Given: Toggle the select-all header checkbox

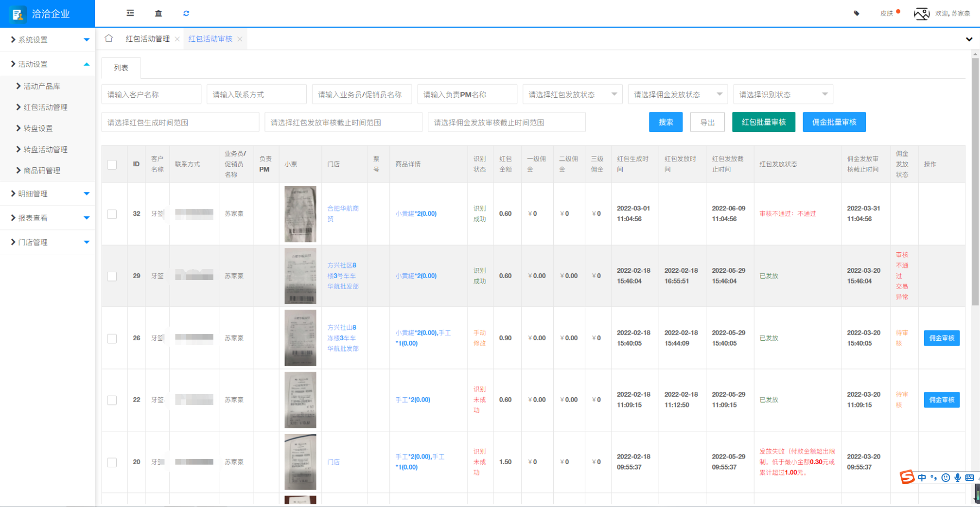Looking at the screenshot, I should [112, 164].
